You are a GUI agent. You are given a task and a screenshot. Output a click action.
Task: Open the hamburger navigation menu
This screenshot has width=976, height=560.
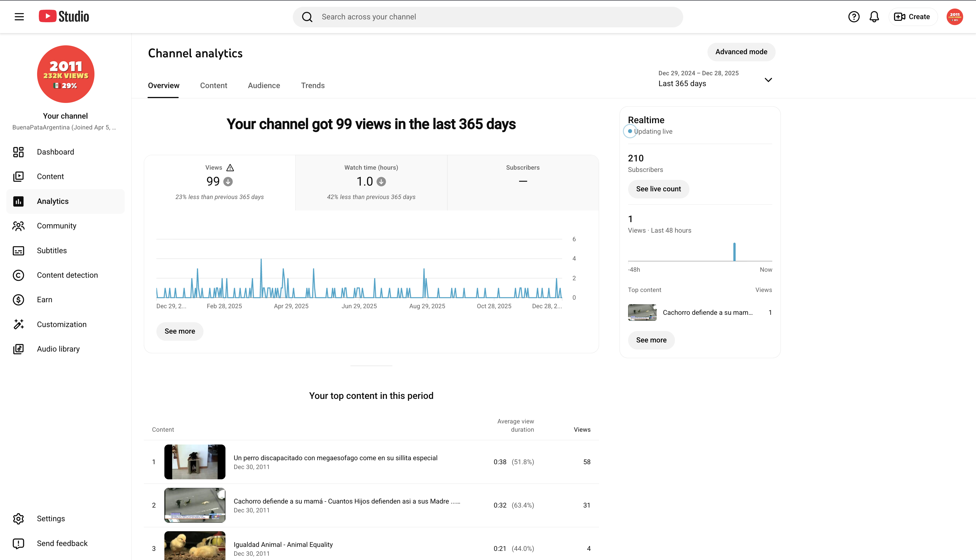click(x=19, y=17)
